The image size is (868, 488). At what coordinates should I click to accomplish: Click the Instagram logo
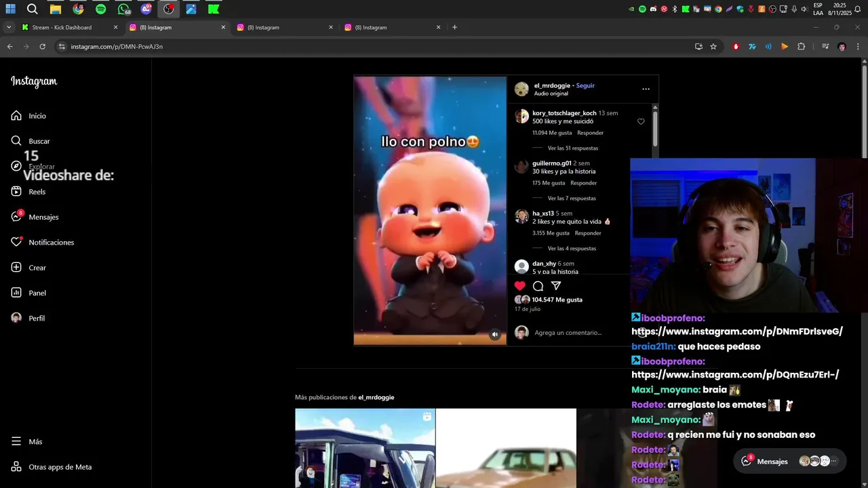34,81
